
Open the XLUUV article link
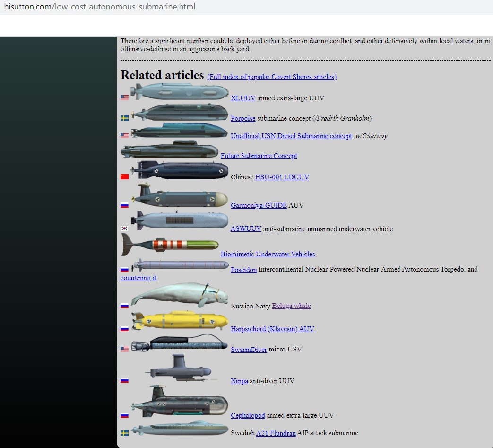tap(243, 98)
